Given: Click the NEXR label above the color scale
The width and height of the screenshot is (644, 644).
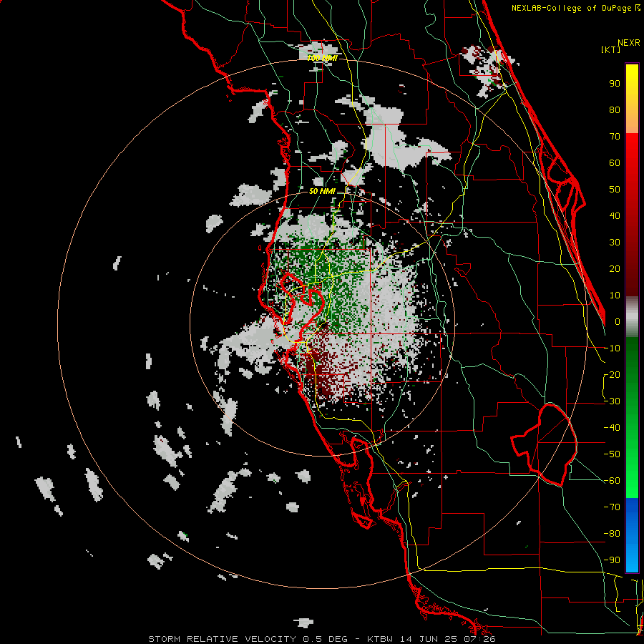Looking at the screenshot, I should [x=629, y=43].
